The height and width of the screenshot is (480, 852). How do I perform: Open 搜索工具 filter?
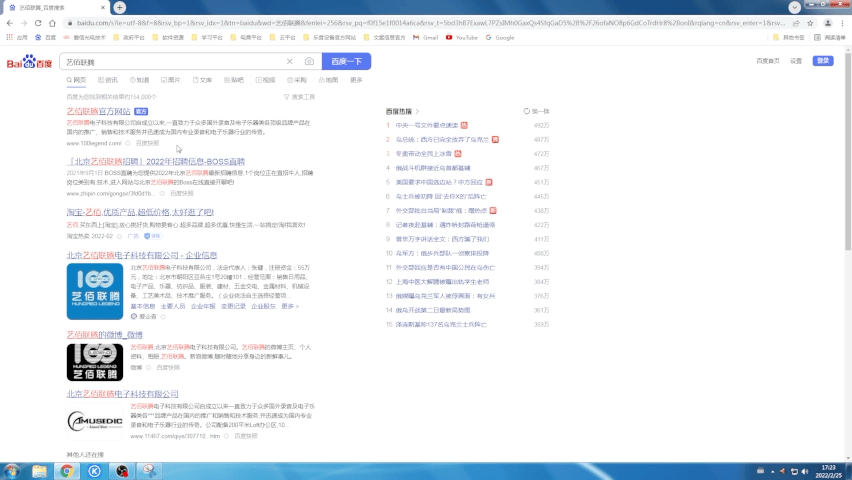[x=299, y=97]
